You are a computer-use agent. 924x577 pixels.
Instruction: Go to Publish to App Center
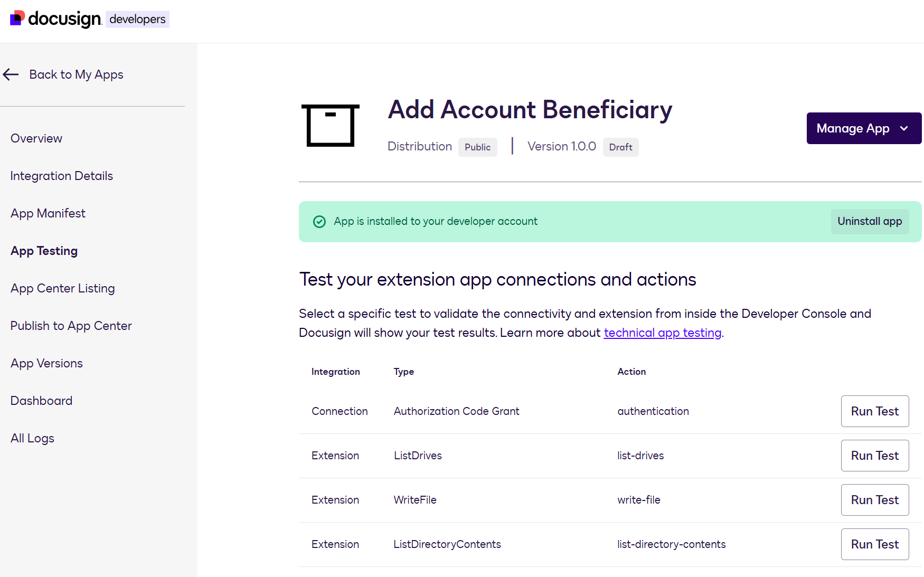tap(71, 326)
